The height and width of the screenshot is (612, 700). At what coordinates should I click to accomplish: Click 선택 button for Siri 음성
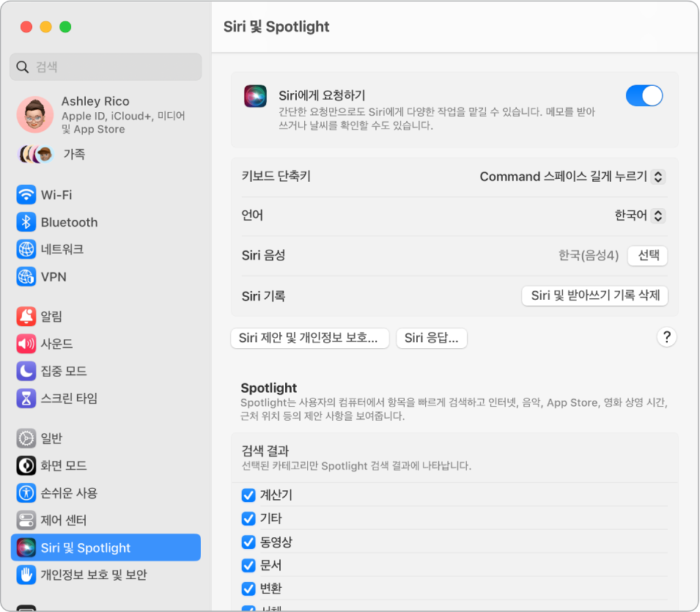click(647, 255)
